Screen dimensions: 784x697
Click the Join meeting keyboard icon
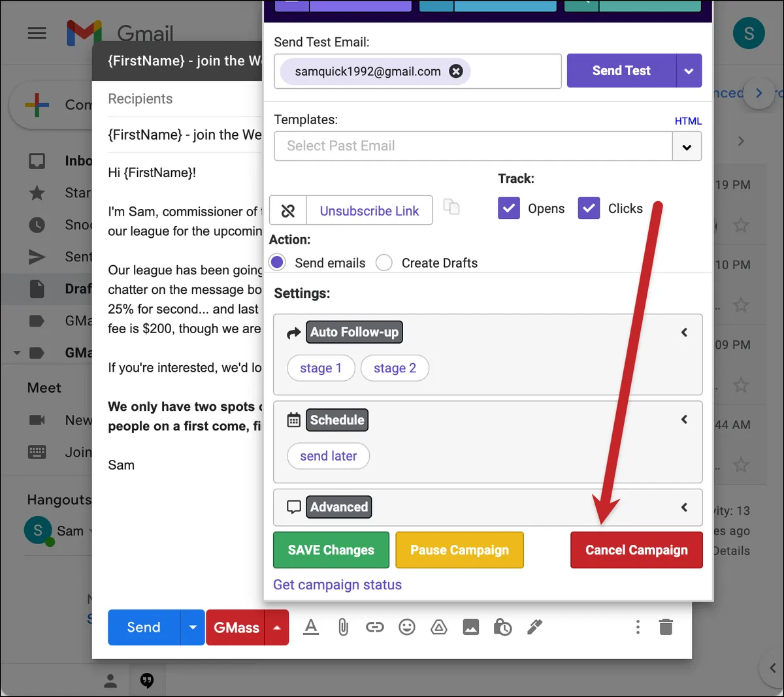pos(37,452)
